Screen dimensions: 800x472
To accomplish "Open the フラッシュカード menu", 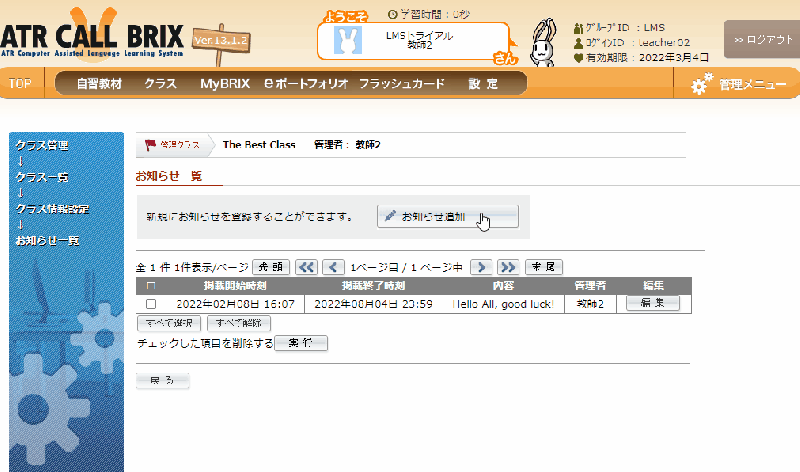I will [x=402, y=84].
